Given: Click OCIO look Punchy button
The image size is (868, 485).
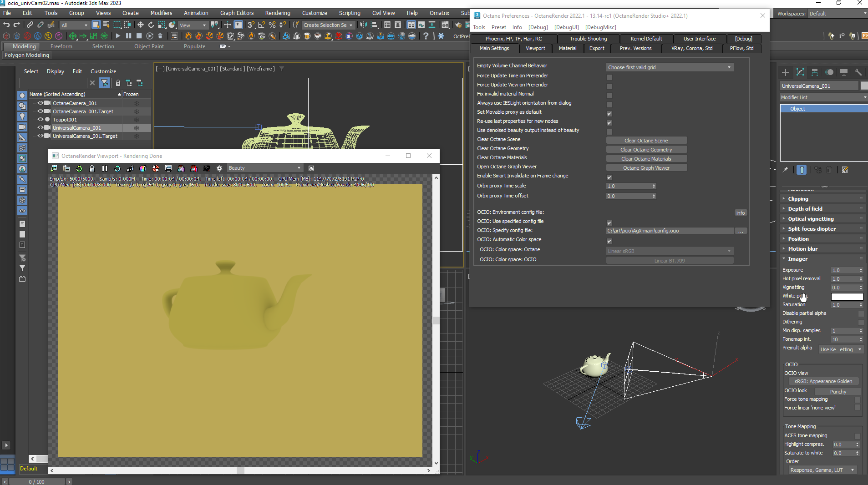Looking at the screenshot, I should tap(838, 392).
